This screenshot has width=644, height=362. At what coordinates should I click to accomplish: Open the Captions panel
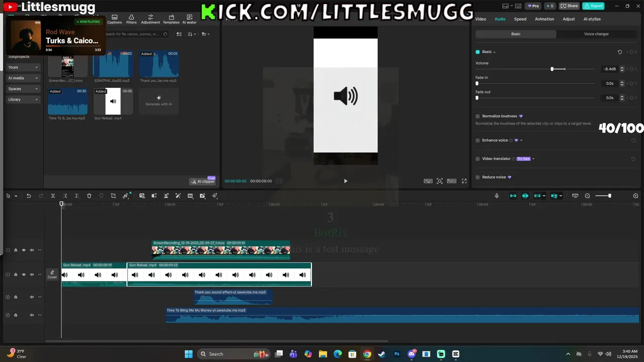click(114, 20)
